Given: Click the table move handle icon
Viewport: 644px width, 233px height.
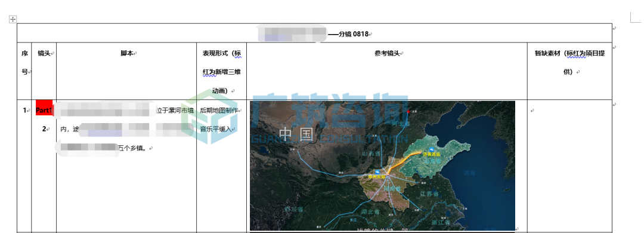Looking at the screenshot, I should tap(13, 19).
